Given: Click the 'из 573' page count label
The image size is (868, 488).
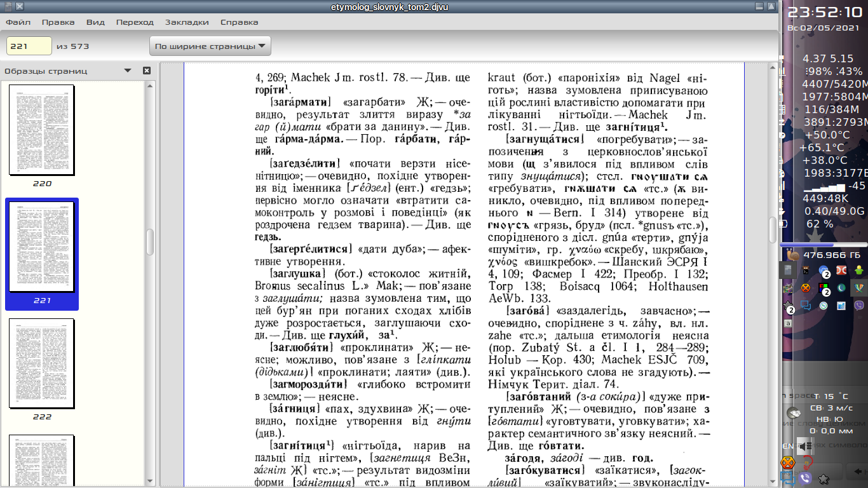Looking at the screenshot, I should tap(72, 46).
